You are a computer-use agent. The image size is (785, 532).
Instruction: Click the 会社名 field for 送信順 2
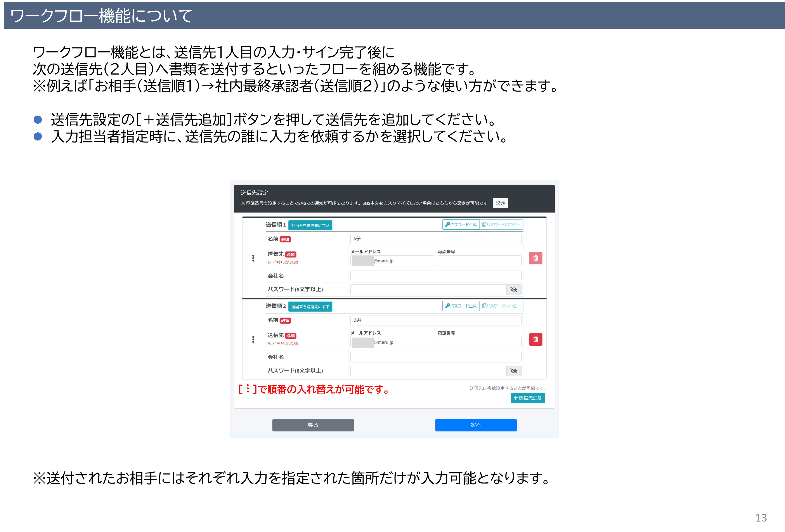coord(435,357)
